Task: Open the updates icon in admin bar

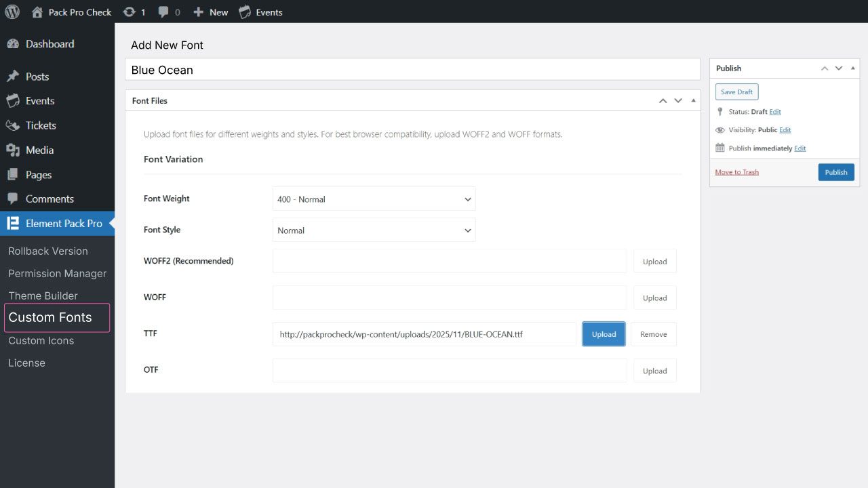Action: coord(129,12)
